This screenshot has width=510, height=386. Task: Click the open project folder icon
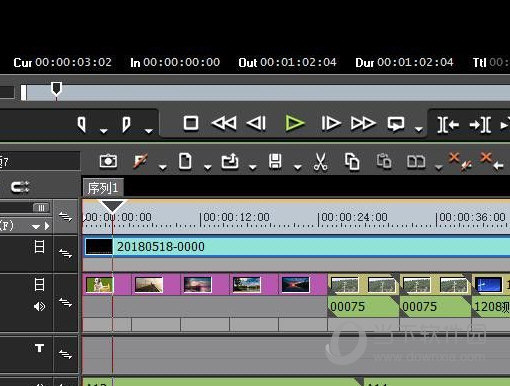[230, 161]
